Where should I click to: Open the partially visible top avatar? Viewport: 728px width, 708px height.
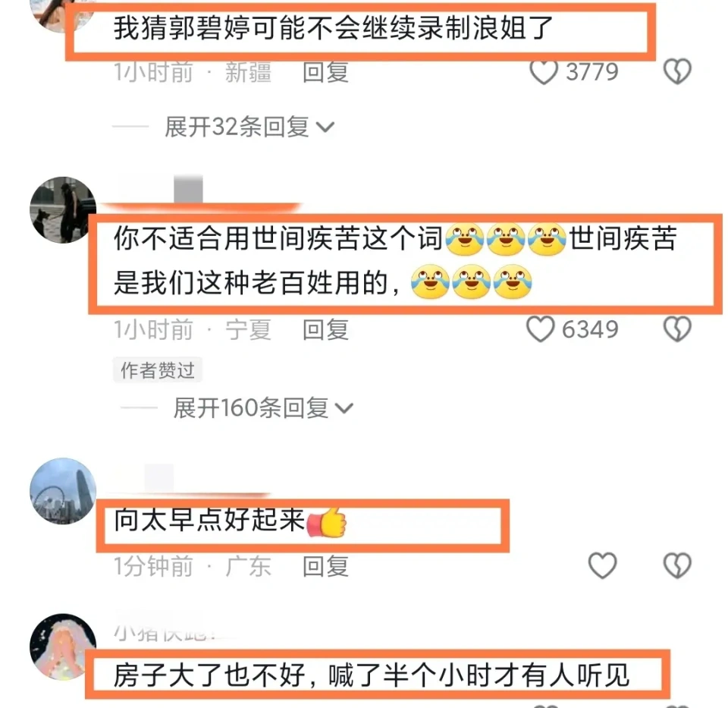(63, 14)
